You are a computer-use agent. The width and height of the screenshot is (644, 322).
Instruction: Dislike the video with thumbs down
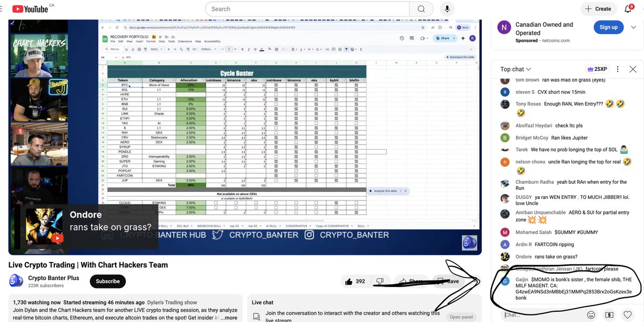coord(380,281)
